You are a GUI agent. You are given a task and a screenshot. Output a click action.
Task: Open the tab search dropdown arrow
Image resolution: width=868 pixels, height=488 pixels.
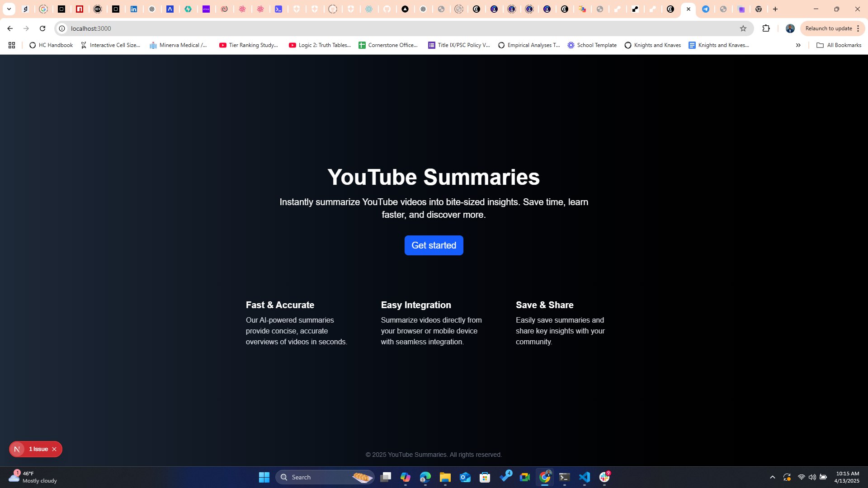tap(9, 9)
